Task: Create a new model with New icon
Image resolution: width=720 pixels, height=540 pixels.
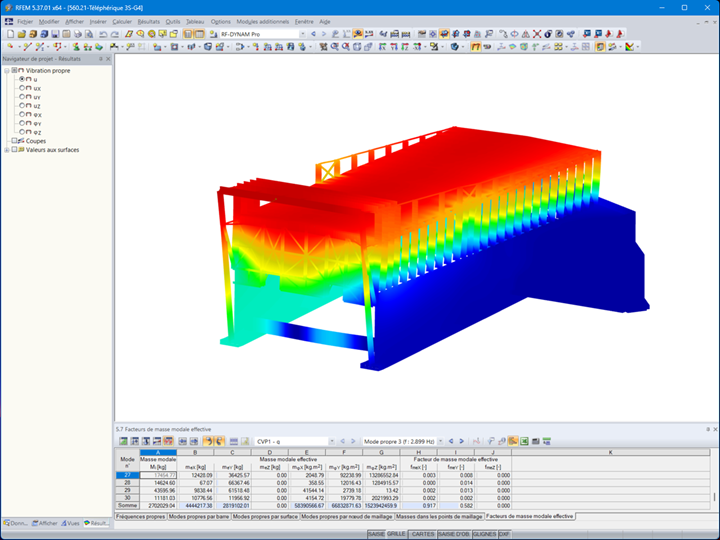Action: (x=11, y=34)
